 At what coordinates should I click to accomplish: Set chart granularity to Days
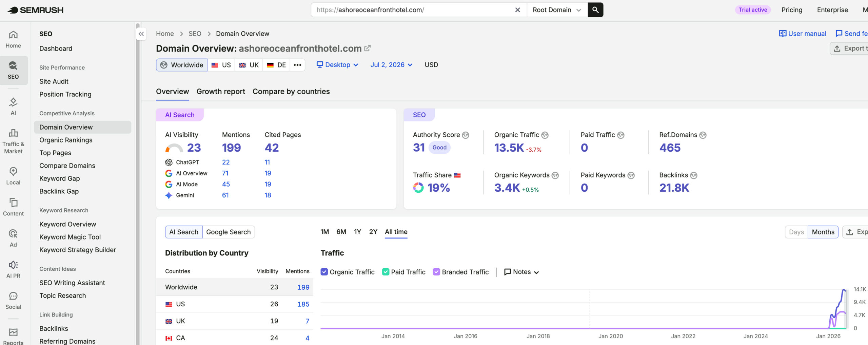pos(796,232)
